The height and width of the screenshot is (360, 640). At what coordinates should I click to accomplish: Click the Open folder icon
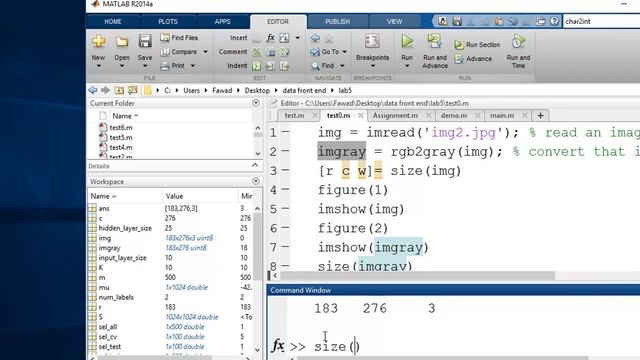coord(122,42)
